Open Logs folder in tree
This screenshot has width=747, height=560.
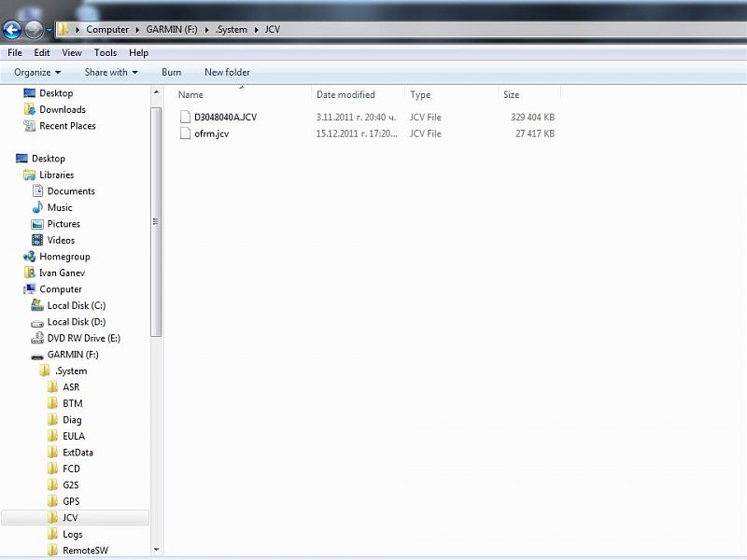pos(73,534)
